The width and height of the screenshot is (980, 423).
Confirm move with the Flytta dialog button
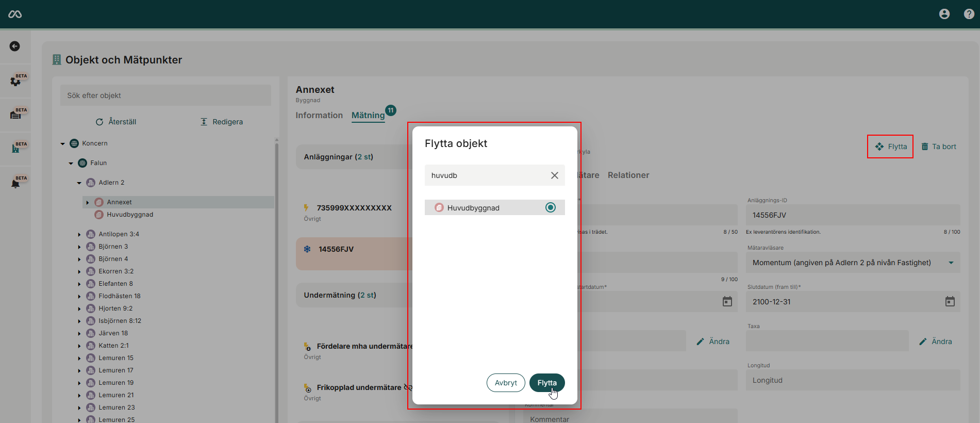[546, 383]
